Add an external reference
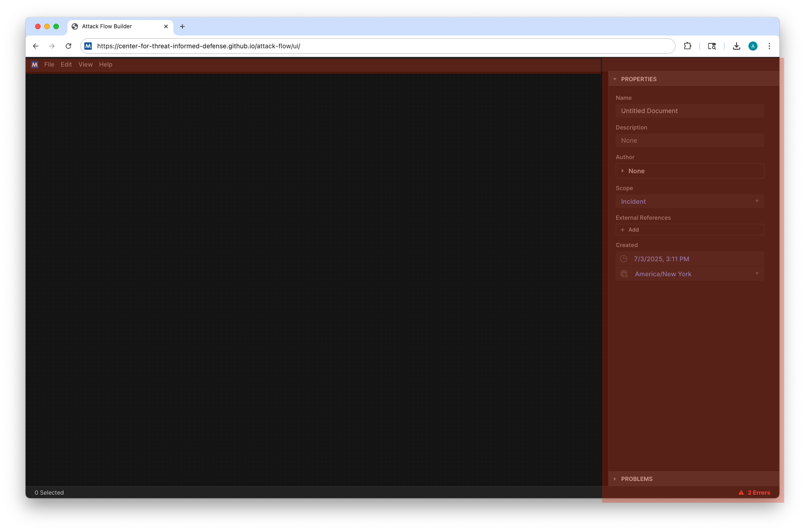 tap(690, 230)
